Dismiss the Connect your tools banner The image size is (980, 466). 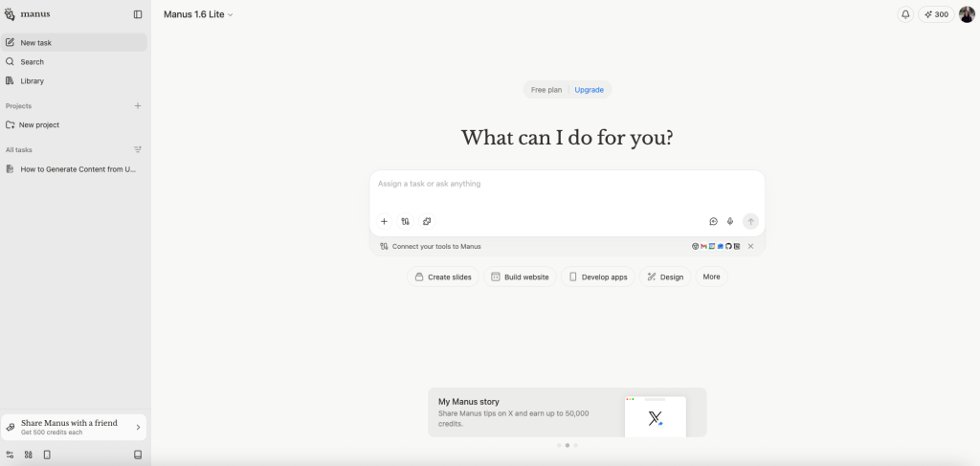(x=751, y=246)
